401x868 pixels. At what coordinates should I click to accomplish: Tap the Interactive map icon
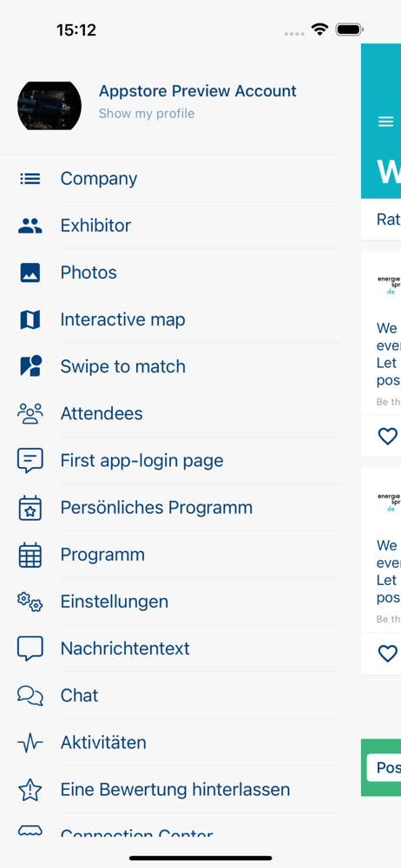pyautogui.click(x=30, y=319)
